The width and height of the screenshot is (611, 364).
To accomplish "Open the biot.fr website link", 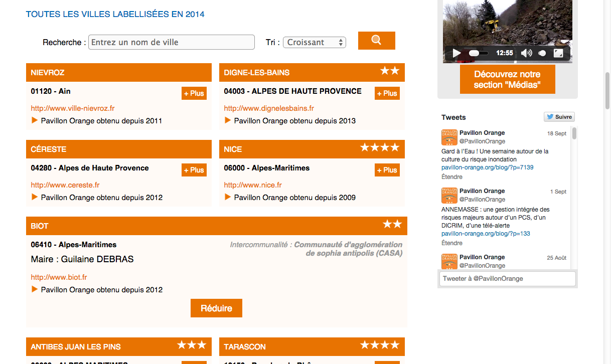I will [59, 277].
